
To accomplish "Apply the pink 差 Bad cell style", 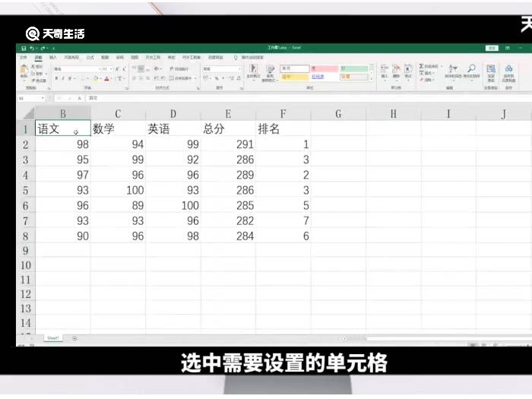I will tap(325, 68).
